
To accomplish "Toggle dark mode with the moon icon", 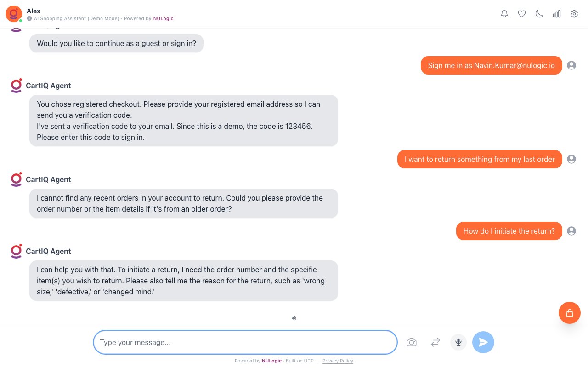I will coord(539,14).
